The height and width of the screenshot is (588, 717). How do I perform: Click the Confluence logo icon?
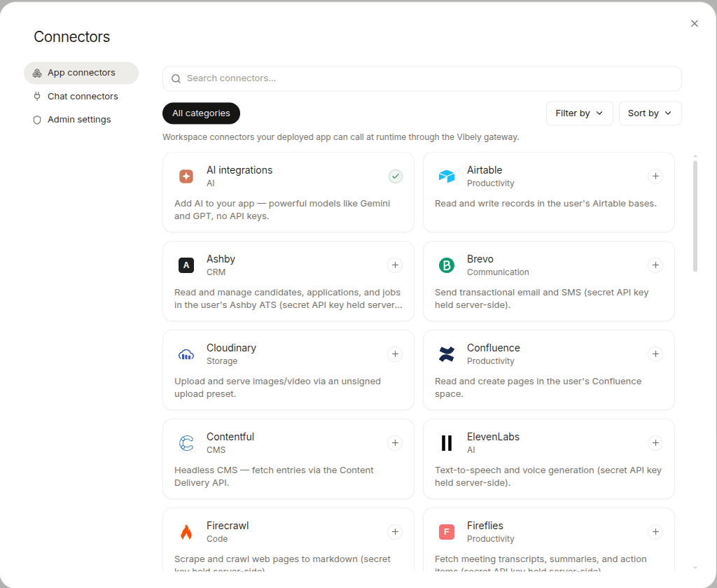pos(447,354)
